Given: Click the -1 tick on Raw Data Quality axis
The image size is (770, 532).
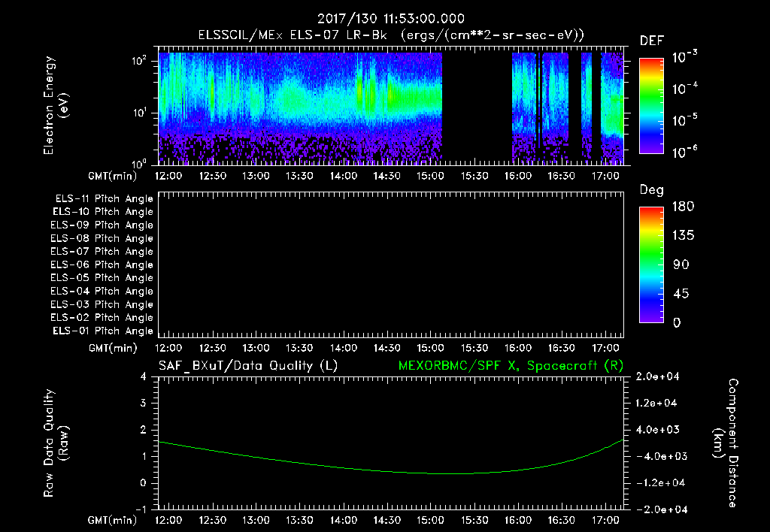Looking at the screenshot, I should click(141, 509).
